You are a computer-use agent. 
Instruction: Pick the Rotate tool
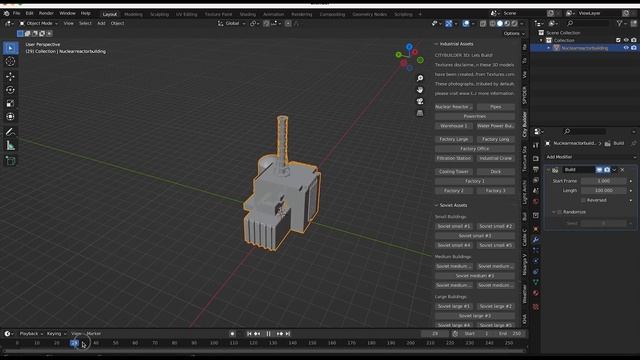point(11,90)
